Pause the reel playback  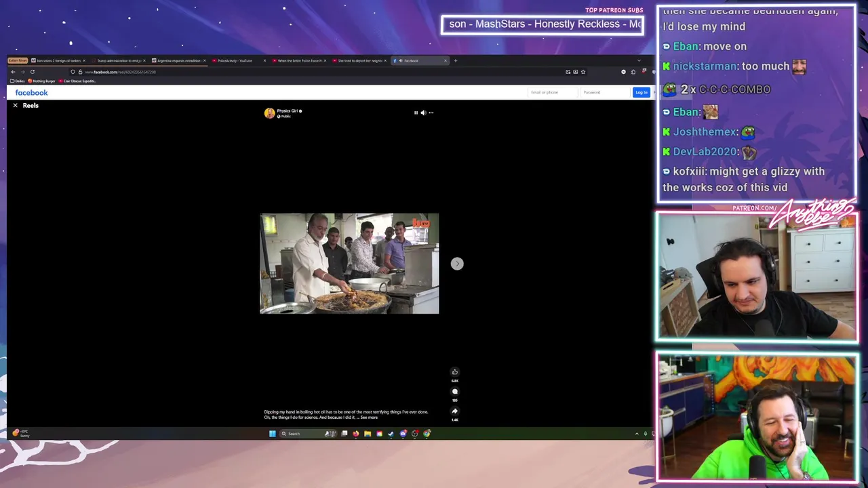[x=416, y=113]
